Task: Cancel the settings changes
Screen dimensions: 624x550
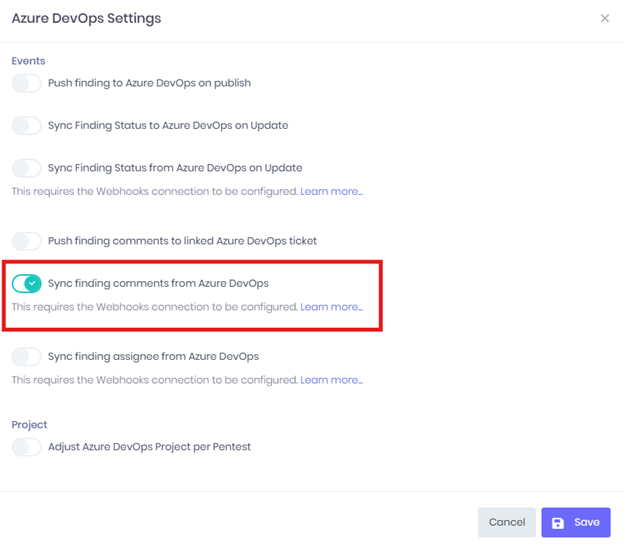Action: pos(507,522)
